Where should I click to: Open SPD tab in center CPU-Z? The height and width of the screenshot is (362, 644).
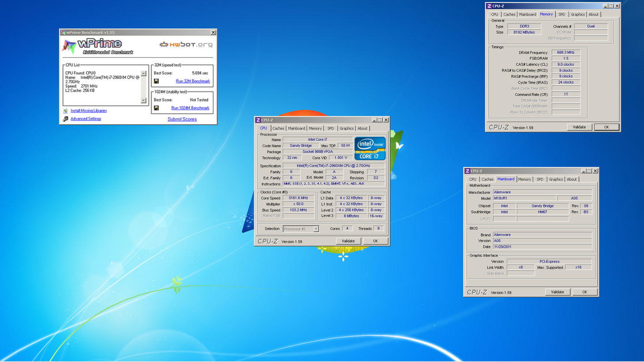coord(330,128)
